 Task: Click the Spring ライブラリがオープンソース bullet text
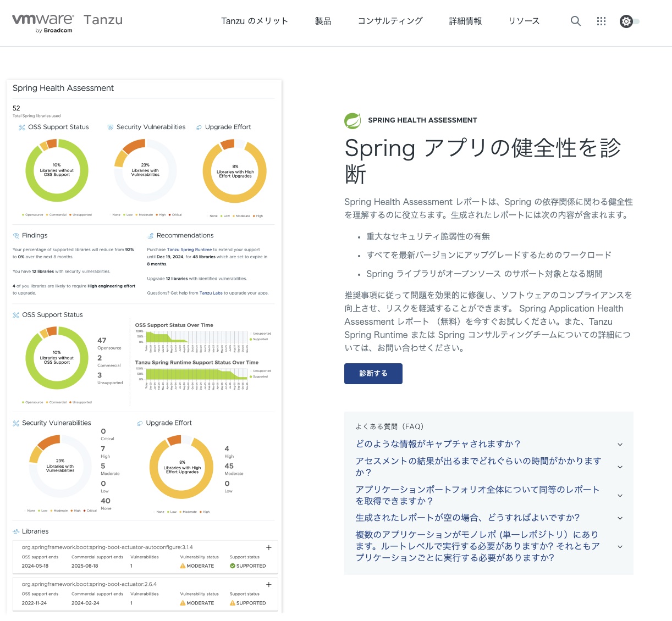point(484,274)
